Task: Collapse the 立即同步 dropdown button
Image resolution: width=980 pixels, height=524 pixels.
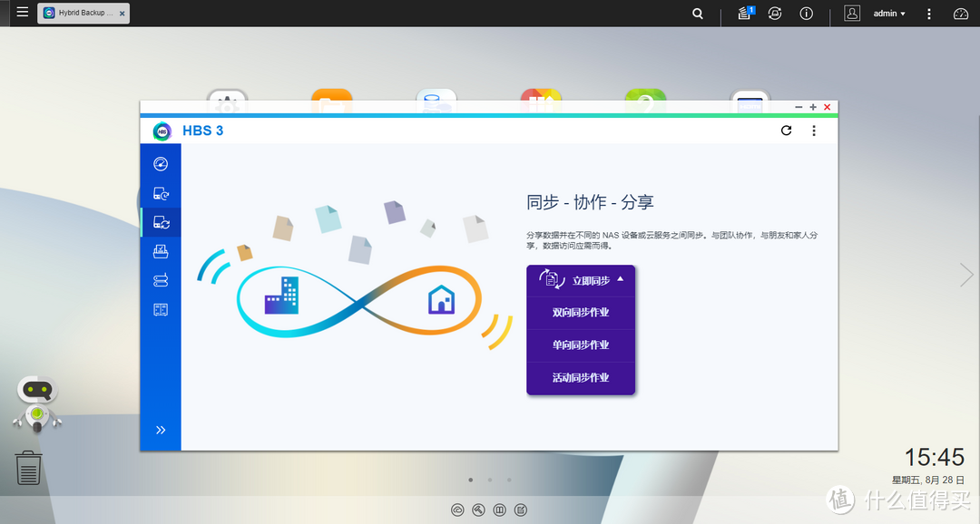Action: [x=581, y=280]
